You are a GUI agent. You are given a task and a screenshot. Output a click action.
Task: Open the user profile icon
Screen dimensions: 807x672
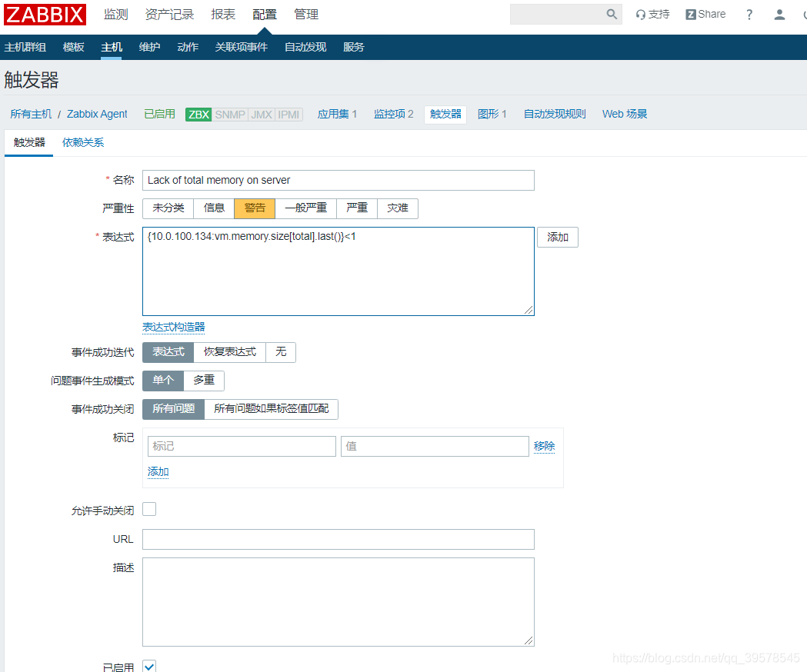780,15
